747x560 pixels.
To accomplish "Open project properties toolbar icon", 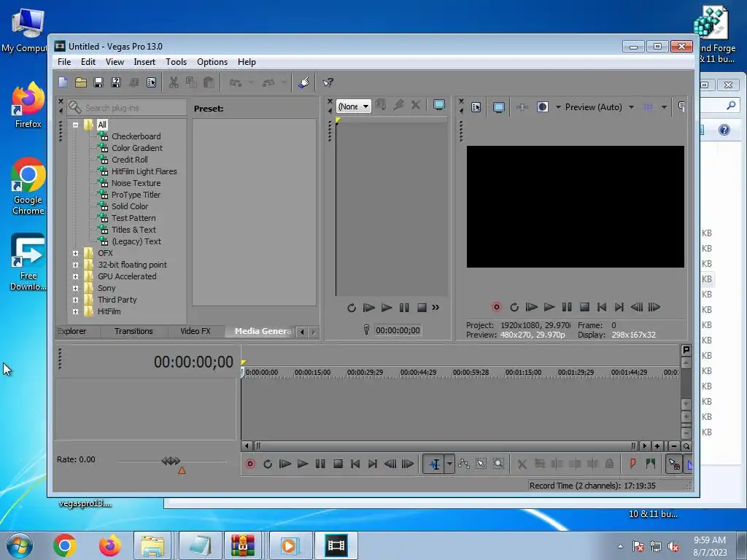I will pyautogui.click(x=151, y=82).
